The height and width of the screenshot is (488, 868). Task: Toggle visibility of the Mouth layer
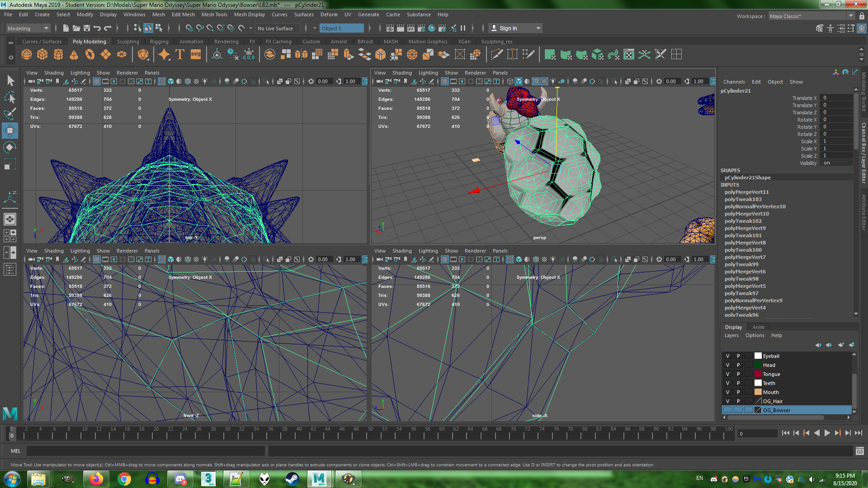coord(727,392)
